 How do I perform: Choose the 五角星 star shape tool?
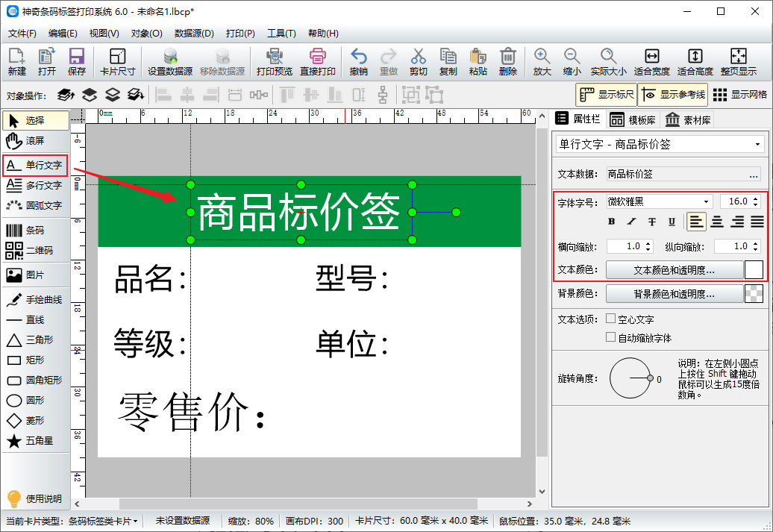[35, 441]
